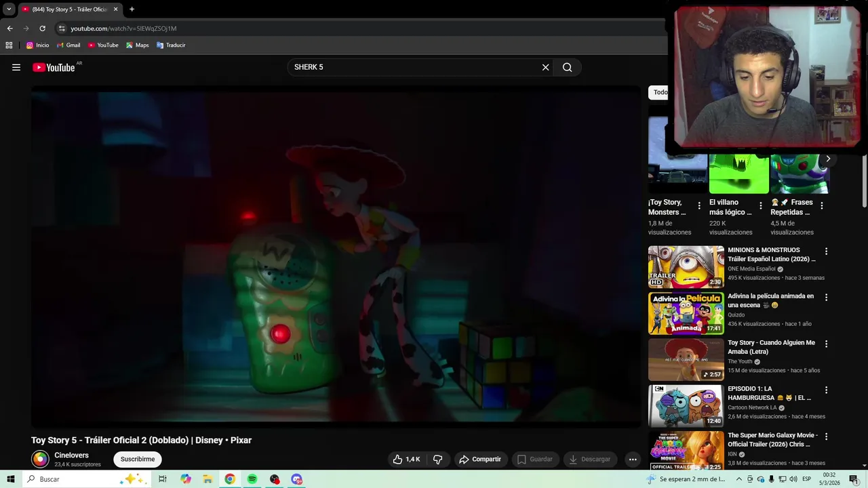
Task: Open the Frases Repetidas Buzz short
Action: pos(799,174)
